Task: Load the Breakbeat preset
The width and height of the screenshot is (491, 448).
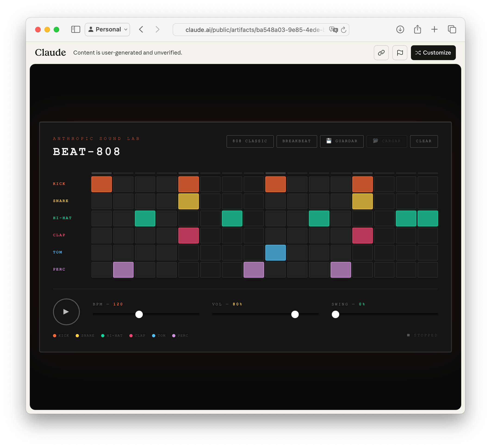Action: [296, 141]
